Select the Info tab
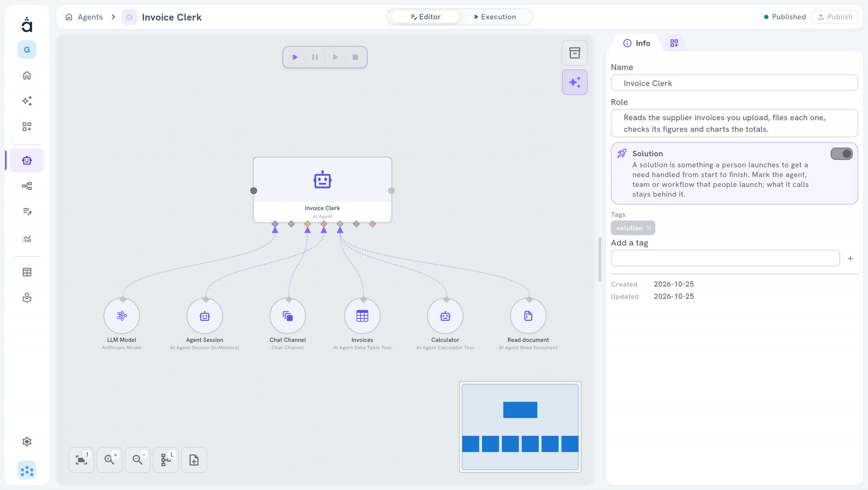This screenshot has height=490, width=868. pos(636,43)
